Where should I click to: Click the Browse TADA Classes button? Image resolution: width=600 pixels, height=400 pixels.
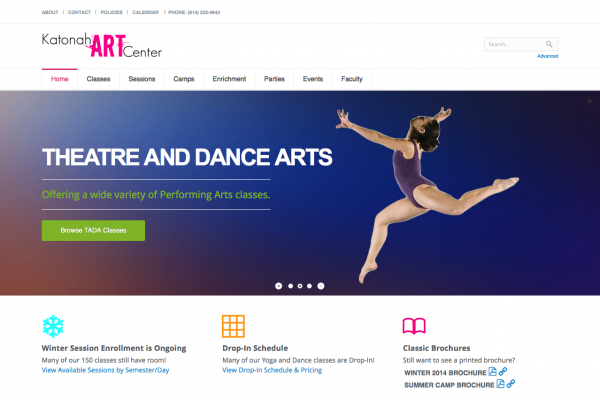(x=93, y=230)
